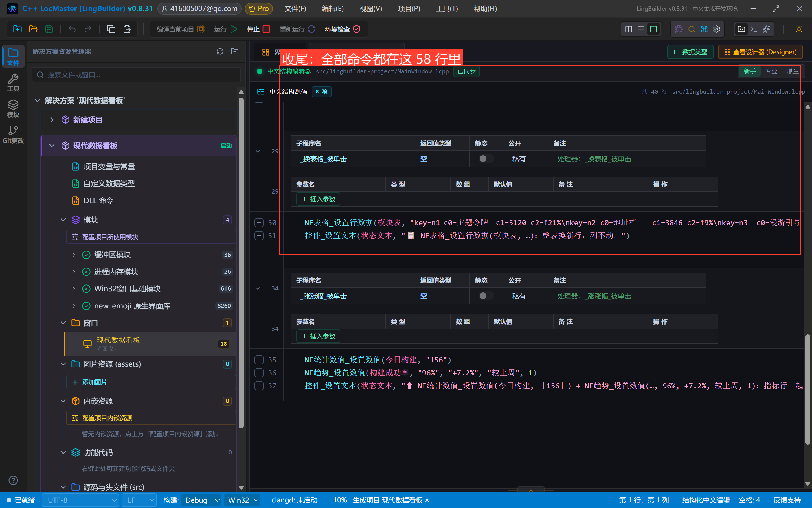Viewport: 812px width, 508px height.
Task: Click the AI sparkle assistant icon
Action: tap(766, 29)
